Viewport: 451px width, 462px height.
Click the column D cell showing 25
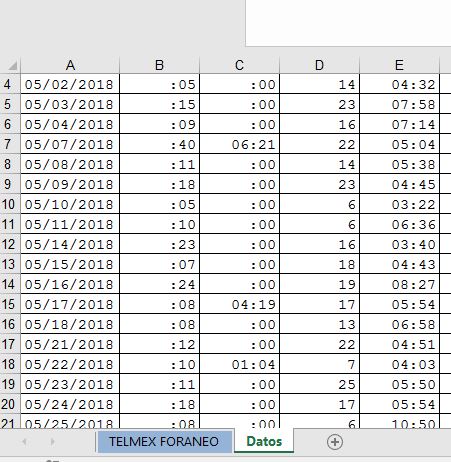click(x=319, y=384)
